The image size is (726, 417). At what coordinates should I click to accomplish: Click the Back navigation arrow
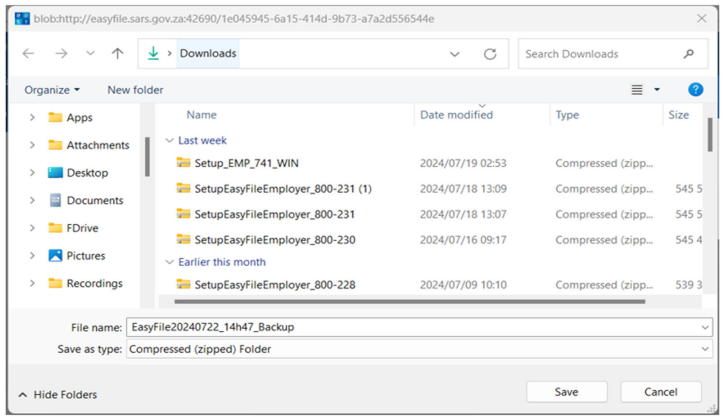(28, 54)
